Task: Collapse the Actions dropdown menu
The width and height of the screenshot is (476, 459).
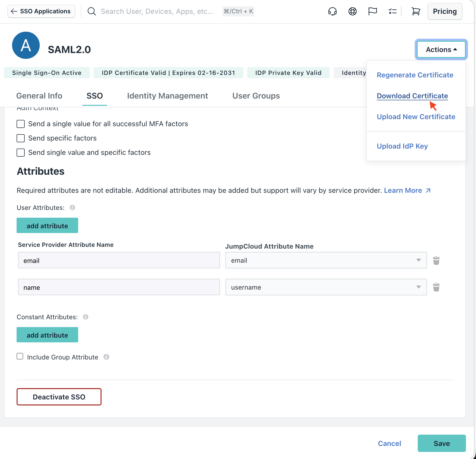Action: coord(441,50)
